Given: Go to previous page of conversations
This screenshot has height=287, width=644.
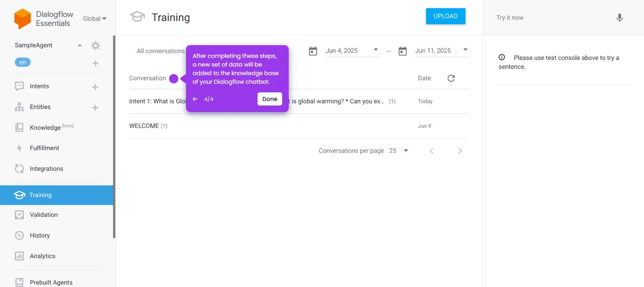Looking at the screenshot, I should [431, 151].
